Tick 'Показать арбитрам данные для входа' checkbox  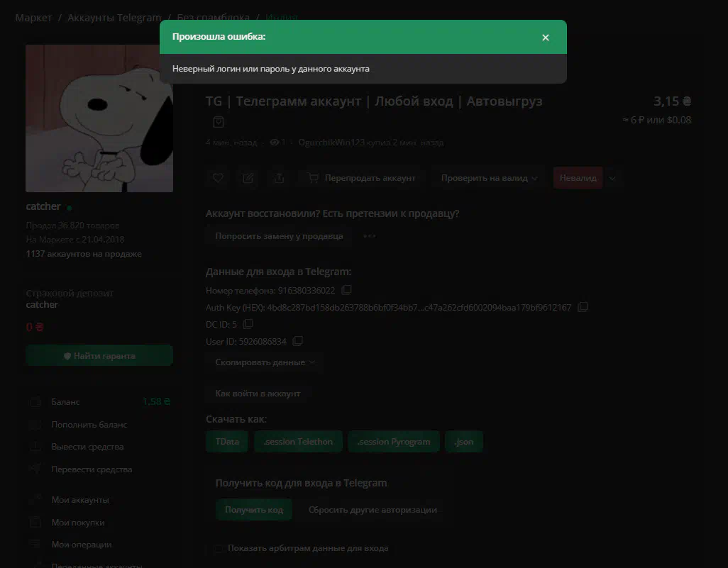pyautogui.click(x=219, y=549)
